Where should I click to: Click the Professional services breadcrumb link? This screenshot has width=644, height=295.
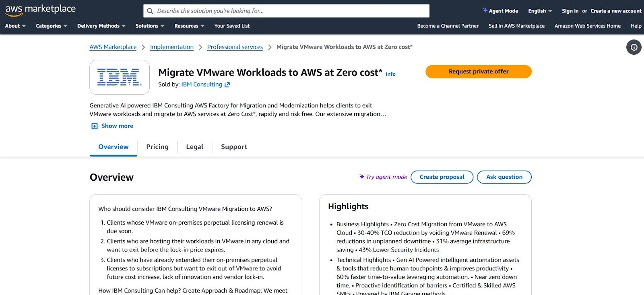point(235,47)
